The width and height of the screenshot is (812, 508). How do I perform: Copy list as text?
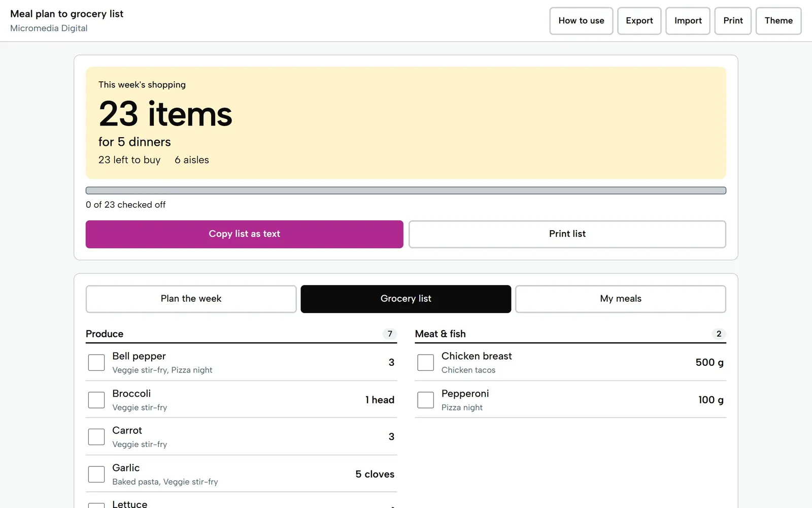(244, 234)
